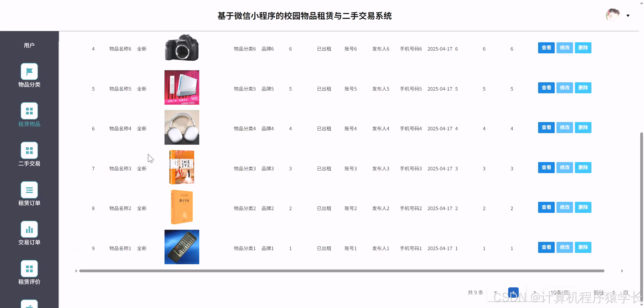Open 租赁订单 using its list icon
The image size is (644, 308).
pos(29,189)
